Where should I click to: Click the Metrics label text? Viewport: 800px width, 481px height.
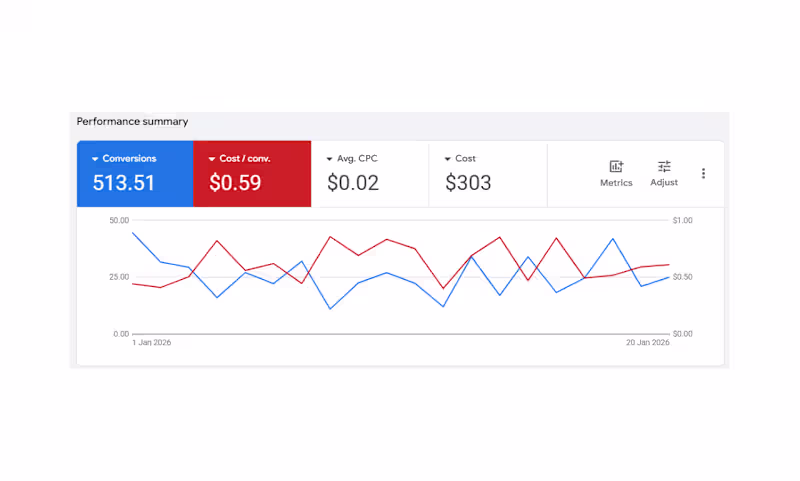pyautogui.click(x=616, y=183)
